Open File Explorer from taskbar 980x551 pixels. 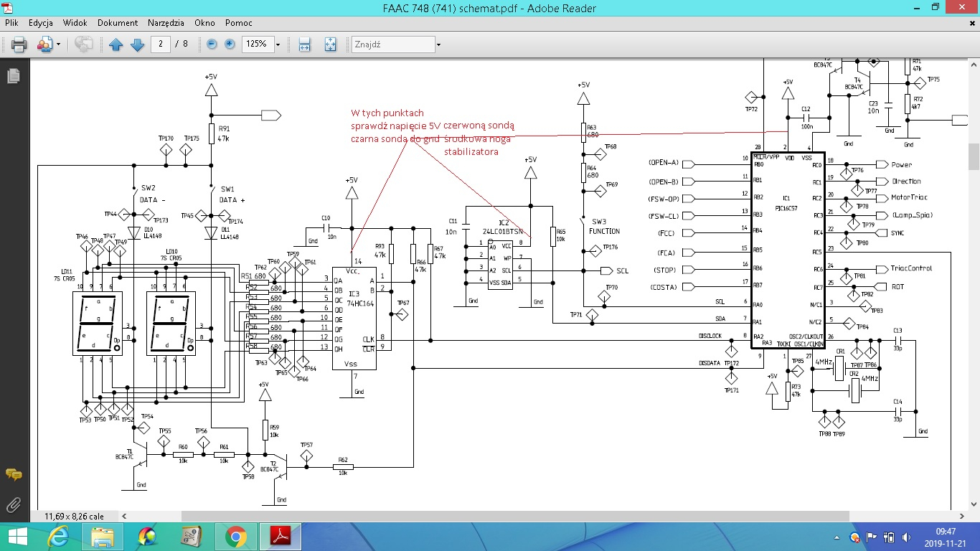103,537
